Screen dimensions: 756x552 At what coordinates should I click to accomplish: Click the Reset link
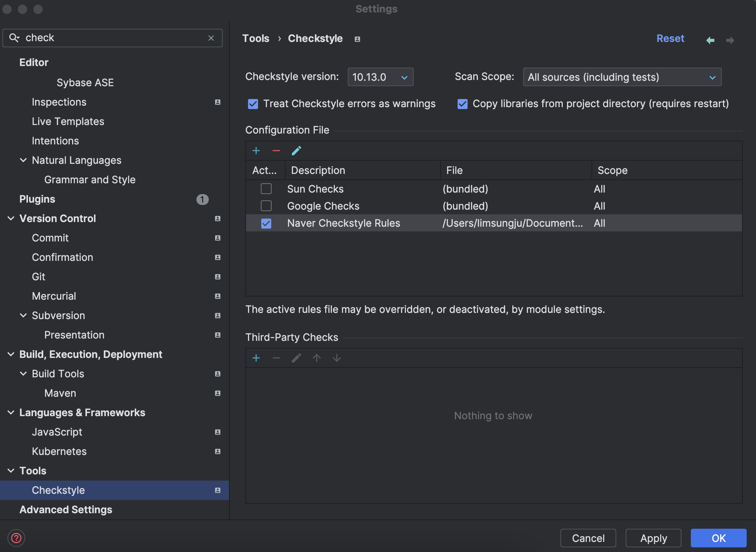tap(670, 38)
